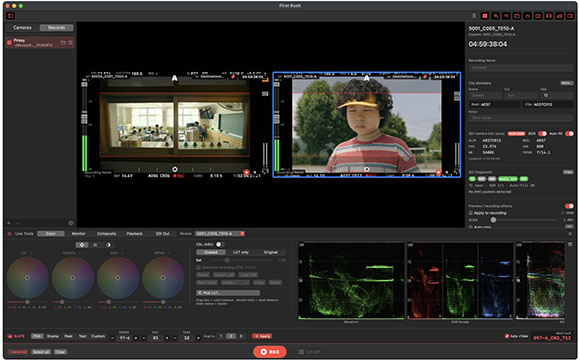
Task: Expand clip name chevron on left viewer
Action: coord(88,77)
